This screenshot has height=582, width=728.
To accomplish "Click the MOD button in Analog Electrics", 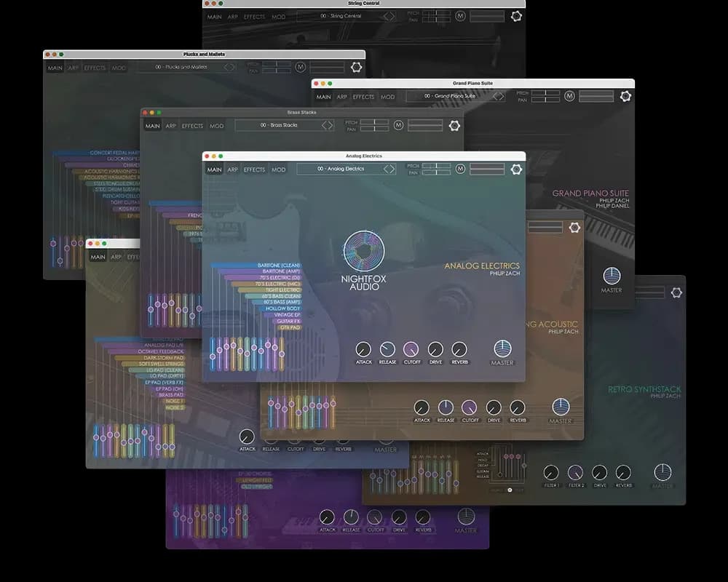I will click(277, 169).
